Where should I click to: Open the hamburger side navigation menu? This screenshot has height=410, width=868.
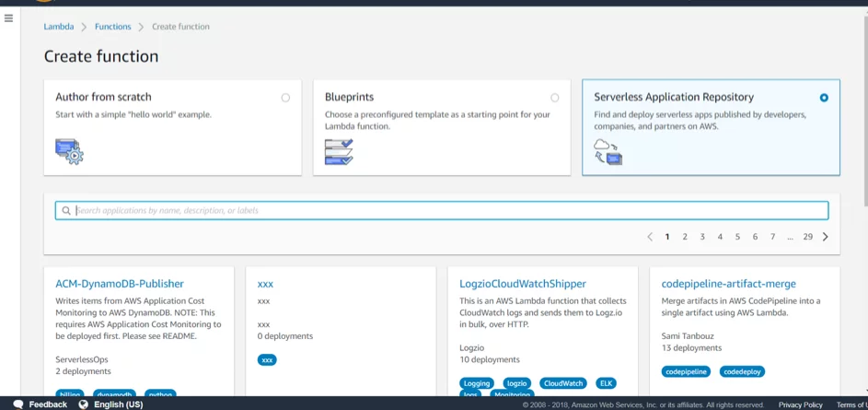pyautogui.click(x=8, y=18)
